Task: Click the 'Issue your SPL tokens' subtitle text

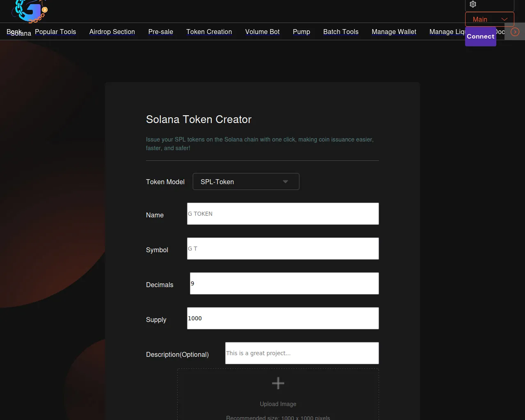Action: pos(260,144)
